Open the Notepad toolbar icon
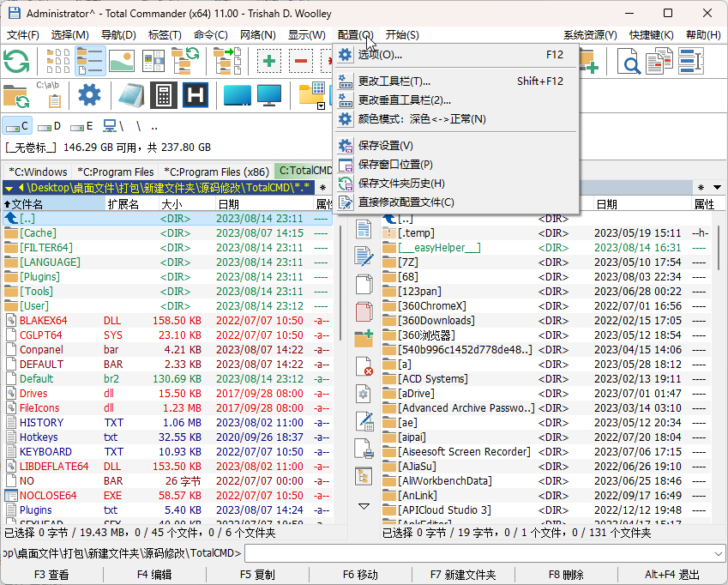This screenshot has width=728, height=585. [131, 95]
